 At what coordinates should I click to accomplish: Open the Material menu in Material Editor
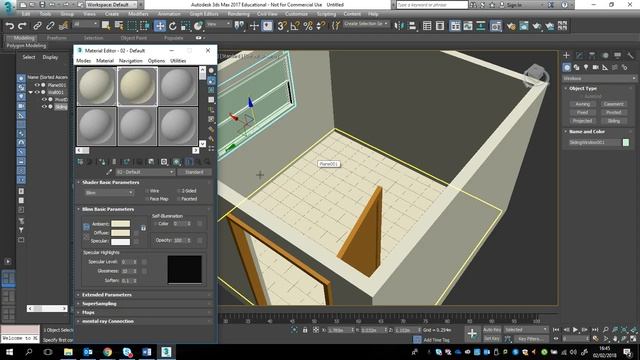105,61
